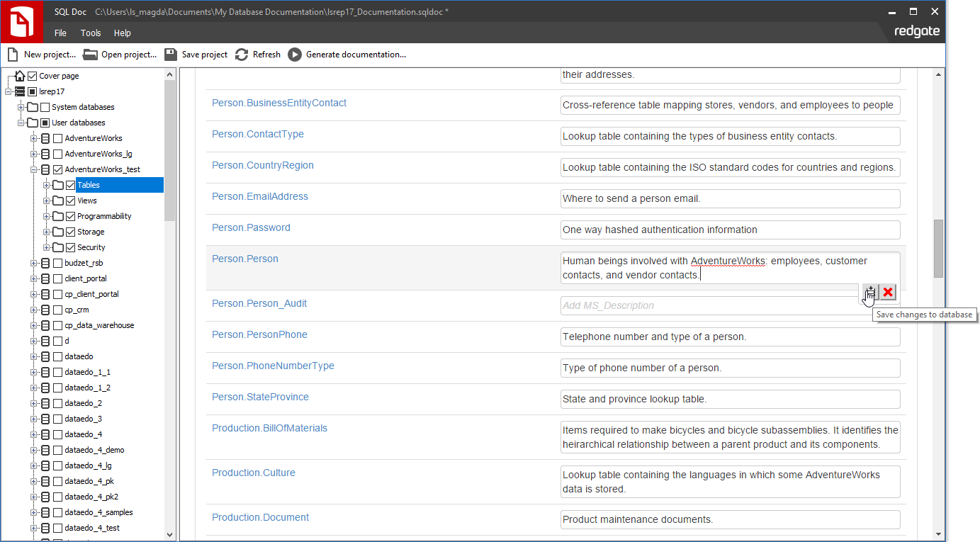Screen dimensions: 980x542
Task: Click the Redgate SQL Doc logo
Action: click(x=22, y=22)
